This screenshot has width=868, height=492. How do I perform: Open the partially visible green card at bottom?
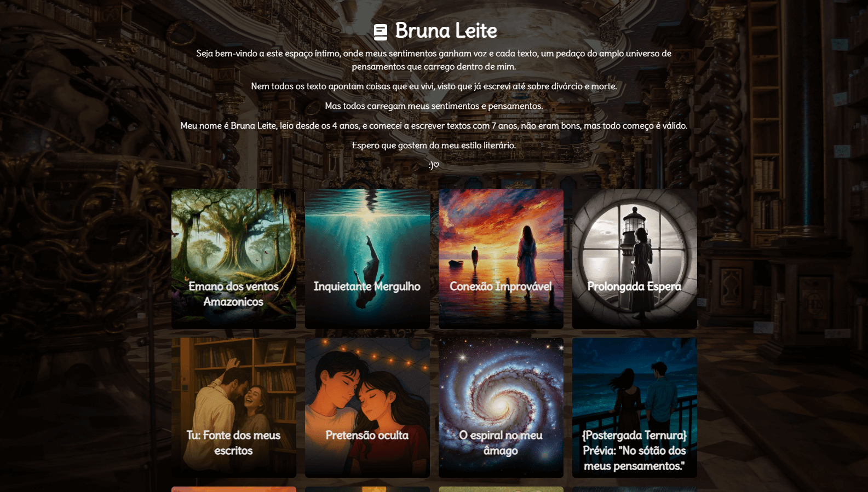click(x=501, y=489)
